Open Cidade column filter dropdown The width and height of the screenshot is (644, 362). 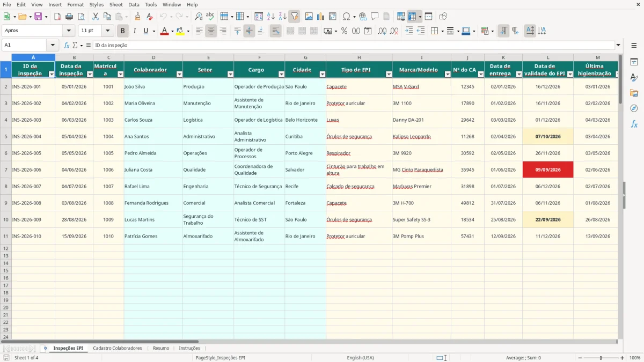323,75
